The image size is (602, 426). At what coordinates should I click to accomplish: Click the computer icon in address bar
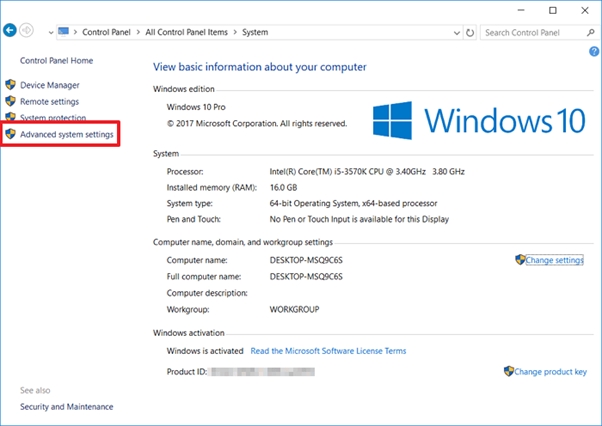(64, 32)
